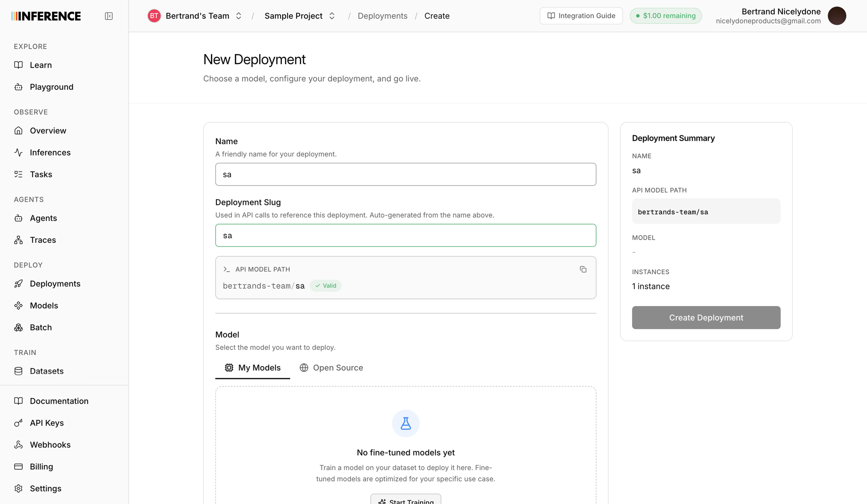867x504 pixels.
Task: Click the Batch icon in sidebar
Action: [18, 327]
